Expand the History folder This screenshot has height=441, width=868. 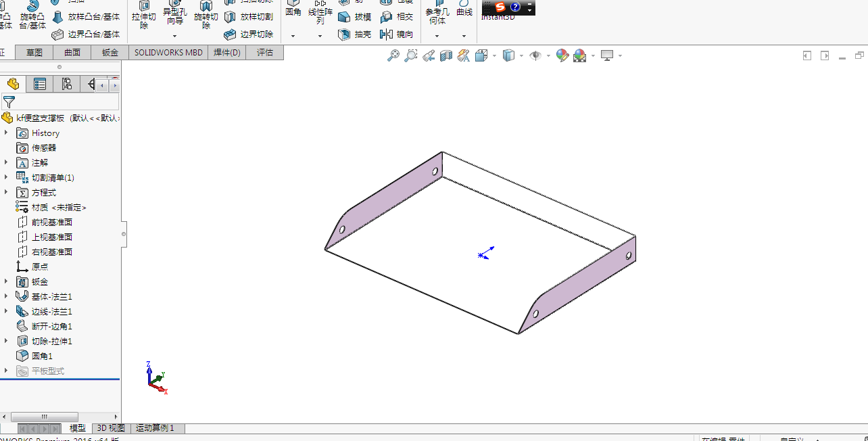[x=5, y=133]
